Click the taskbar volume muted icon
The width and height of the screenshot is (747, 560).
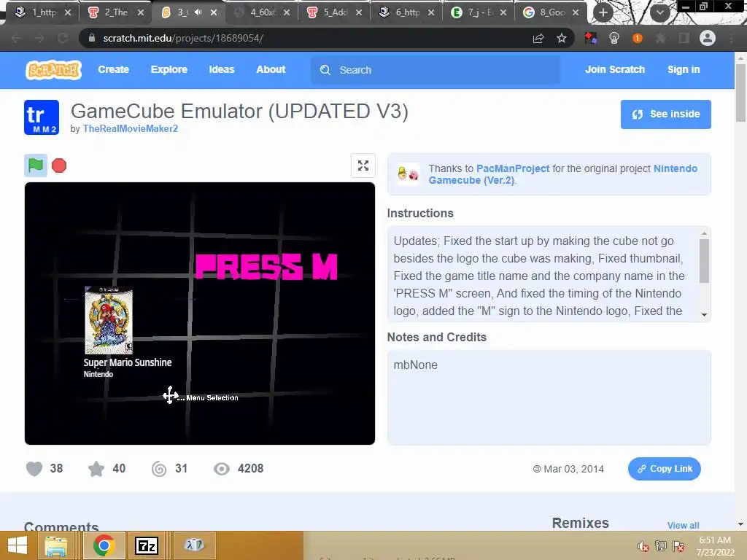pyautogui.click(x=643, y=546)
